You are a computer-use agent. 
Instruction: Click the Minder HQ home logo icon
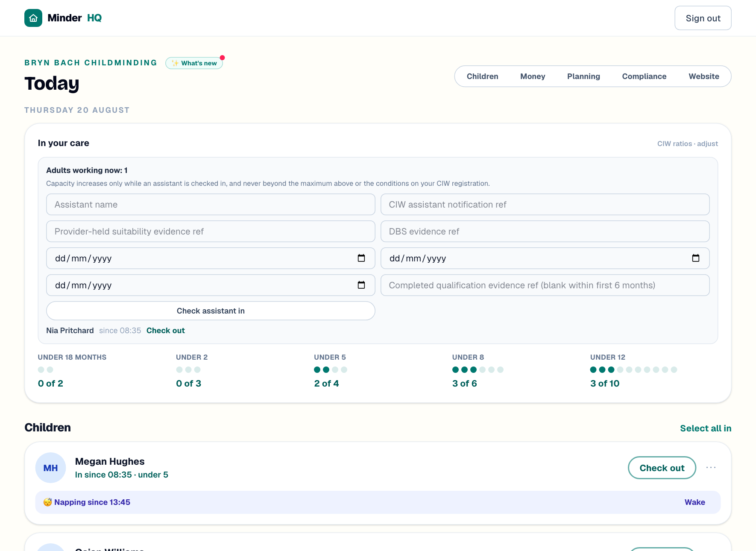click(x=33, y=18)
